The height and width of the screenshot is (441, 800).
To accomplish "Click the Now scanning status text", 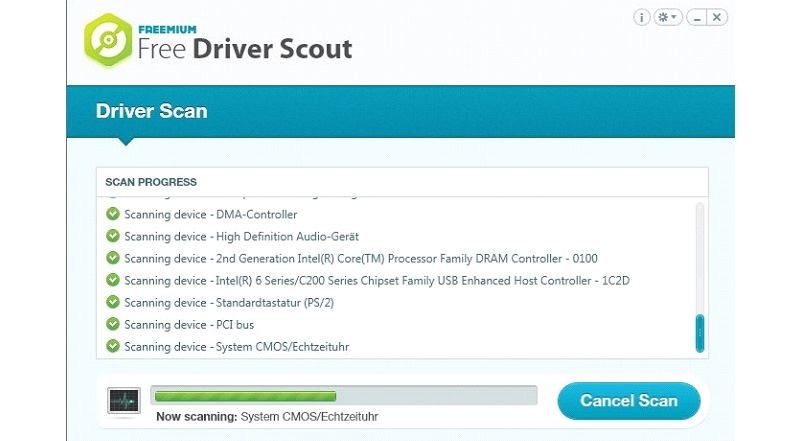I will point(267,416).
